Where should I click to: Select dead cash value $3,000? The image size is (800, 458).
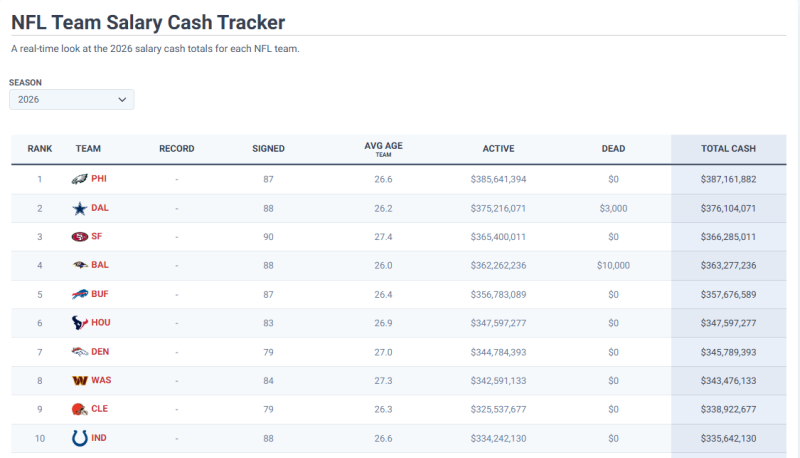click(x=613, y=208)
